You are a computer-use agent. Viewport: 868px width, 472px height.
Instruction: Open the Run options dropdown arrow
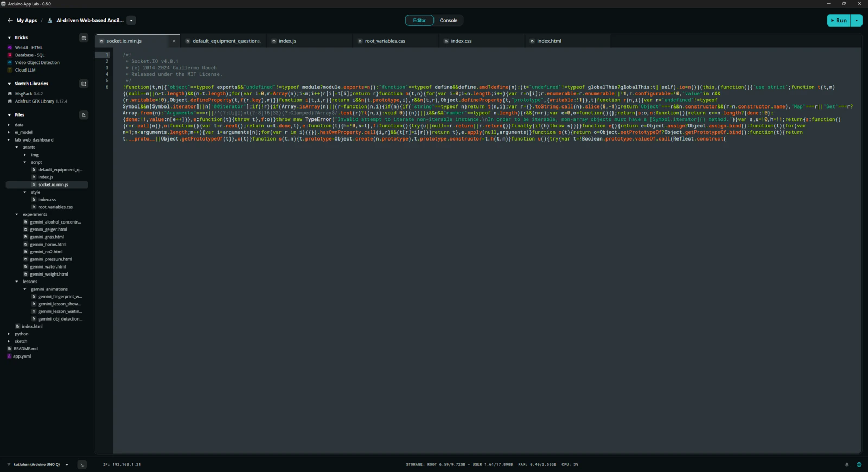tap(857, 21)
